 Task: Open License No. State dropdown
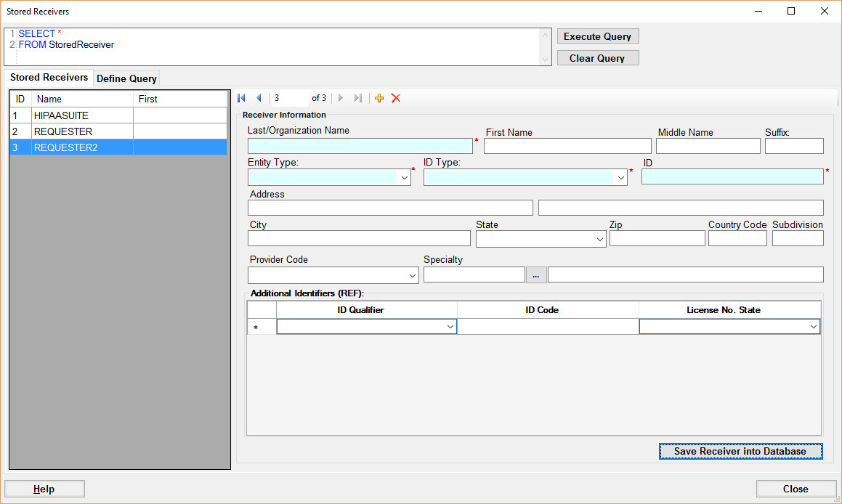point(813,328)
